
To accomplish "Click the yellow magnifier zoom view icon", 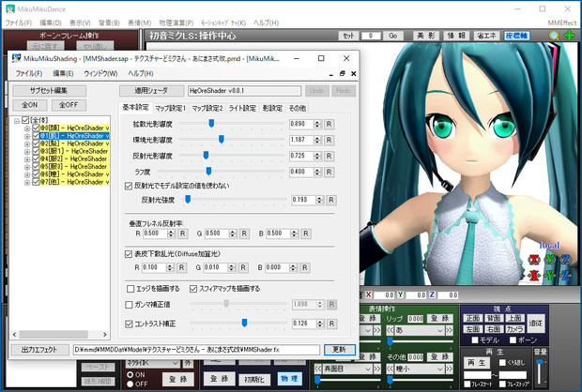I will (x=554, y=36).
